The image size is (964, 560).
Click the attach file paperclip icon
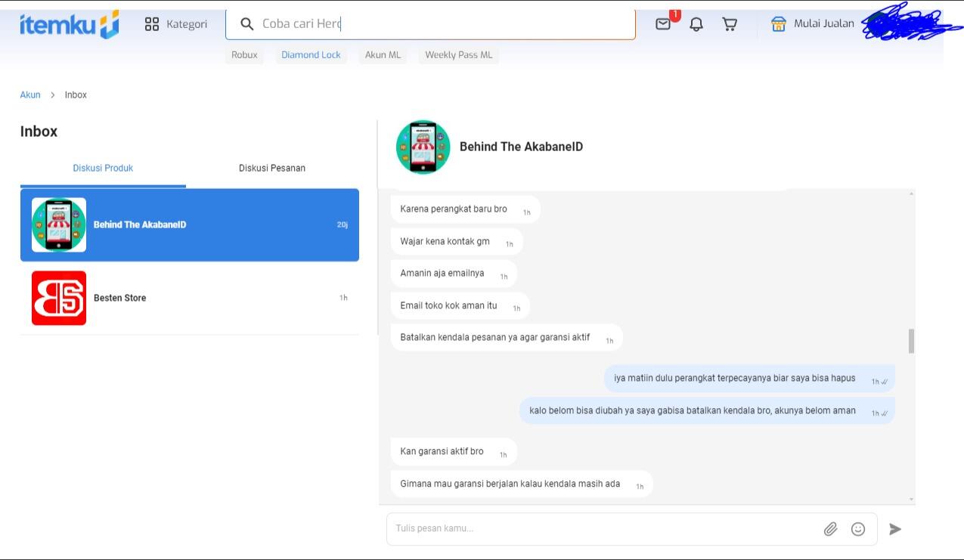pyautogui.click(x=830, y=529)
